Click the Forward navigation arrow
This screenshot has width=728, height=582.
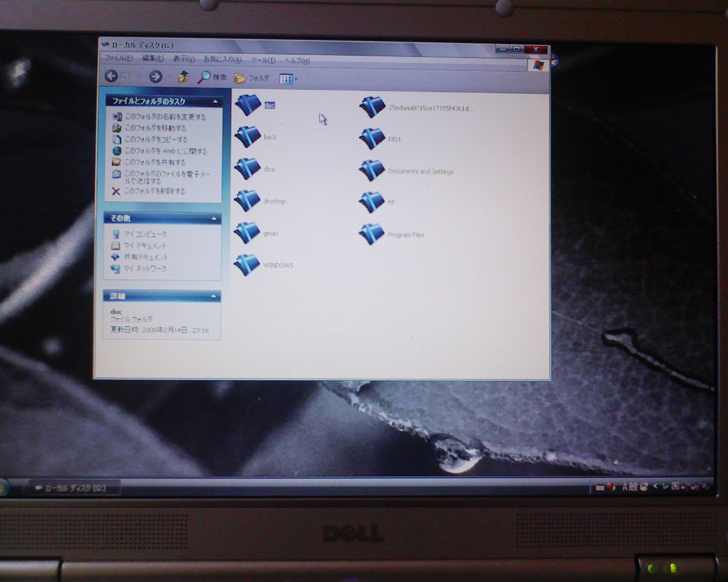point(155,77)
